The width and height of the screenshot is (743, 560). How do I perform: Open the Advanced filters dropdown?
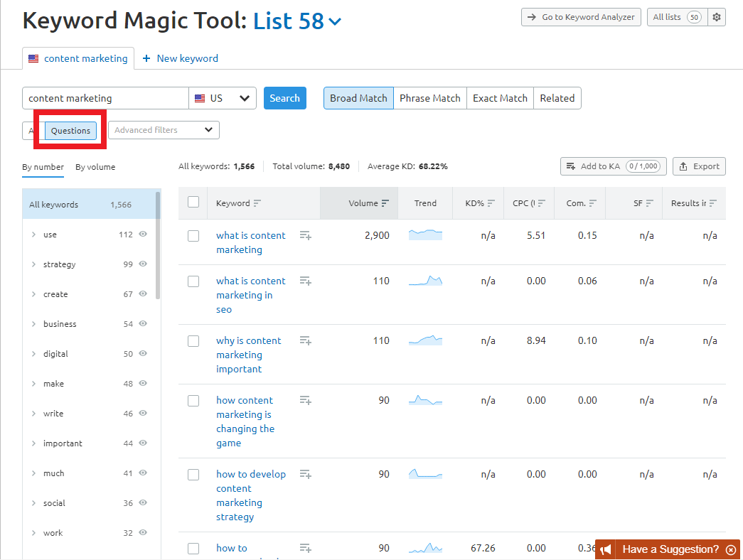point(163,130)
